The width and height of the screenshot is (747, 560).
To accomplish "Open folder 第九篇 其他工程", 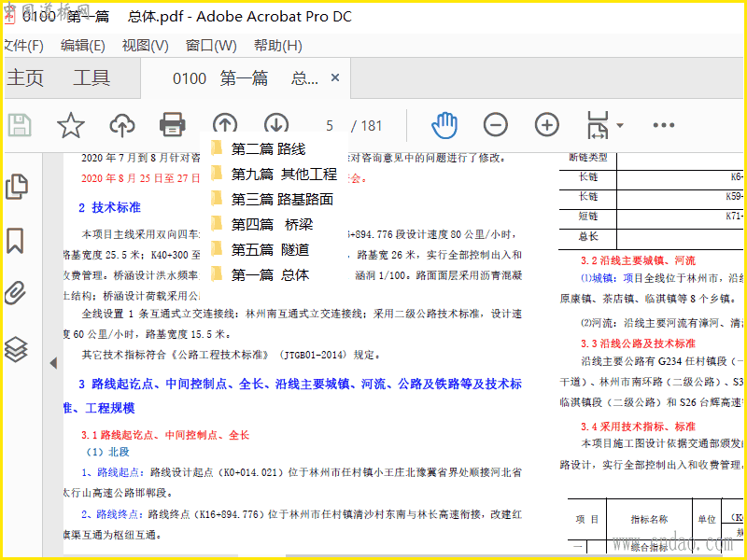I will click(x=285, y=175).
